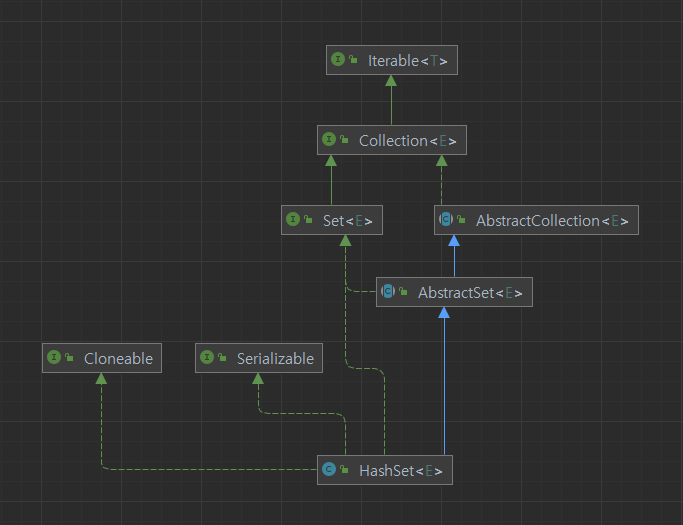Click the public lock icon on Collection<E>

click(344, 139)
